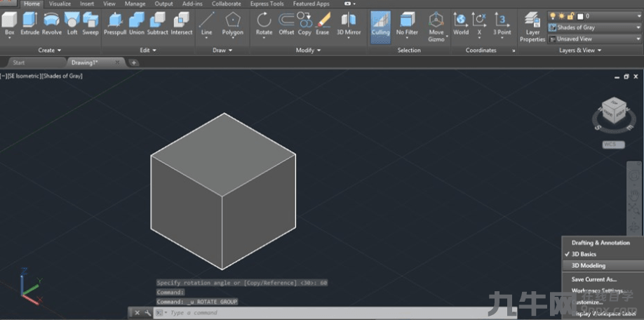Select the Move Gizmo tool
The width and height of the screenshot is (644, 320).
click(x=436, y=27)
